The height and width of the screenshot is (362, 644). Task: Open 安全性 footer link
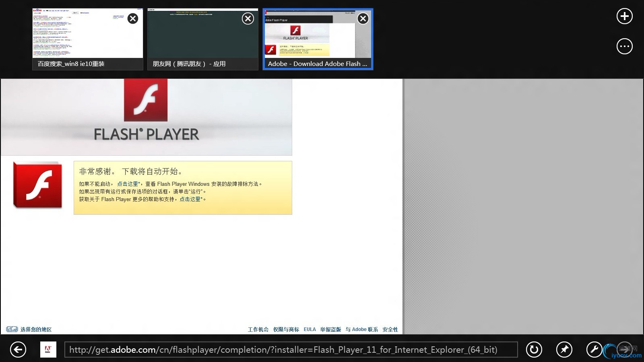coord(390,329)
